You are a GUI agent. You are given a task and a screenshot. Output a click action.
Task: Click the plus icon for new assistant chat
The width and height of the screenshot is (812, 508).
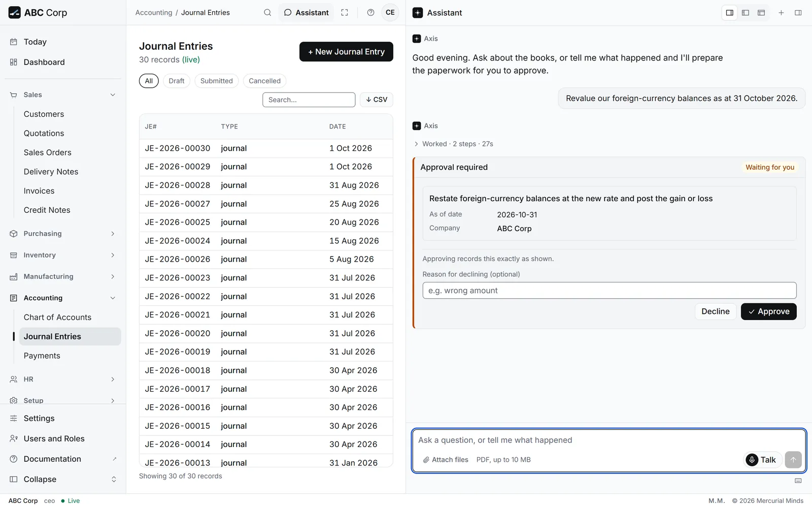782,13
